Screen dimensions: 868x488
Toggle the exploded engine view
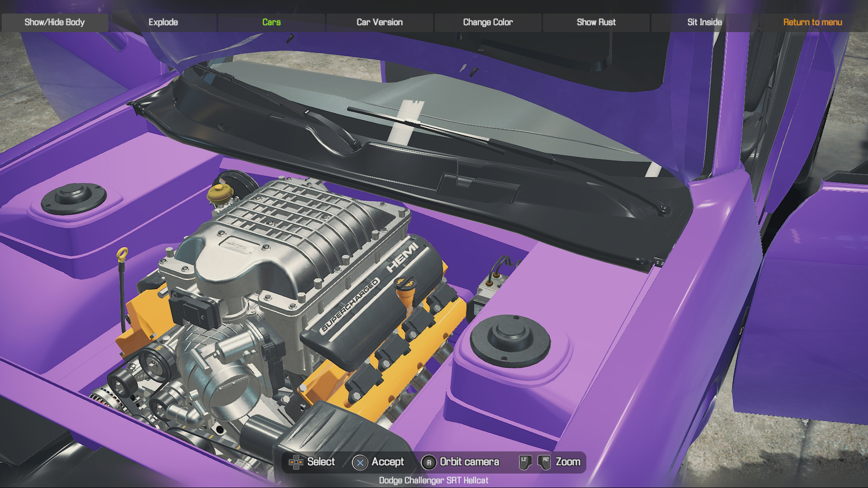pos(164,22)
